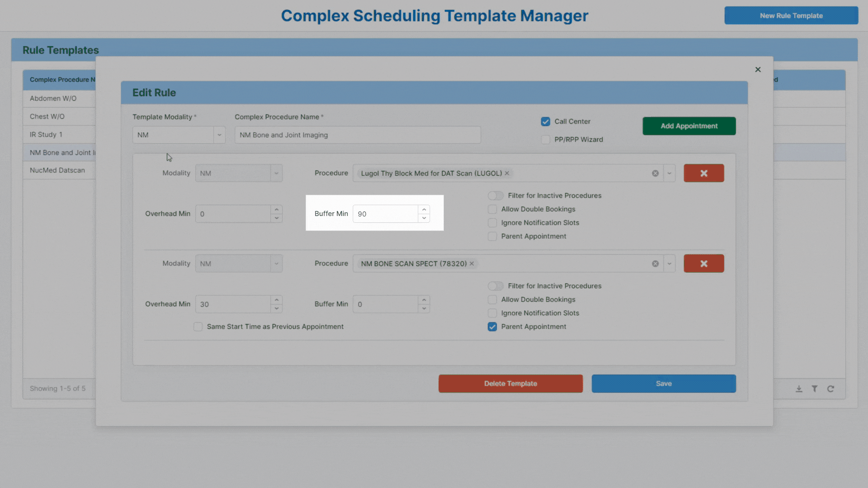868x488 pixels.
Task: Remove the NM BONE SCAN SPECT appointment row
Action: pyautogui.click(x=703, y=263)
